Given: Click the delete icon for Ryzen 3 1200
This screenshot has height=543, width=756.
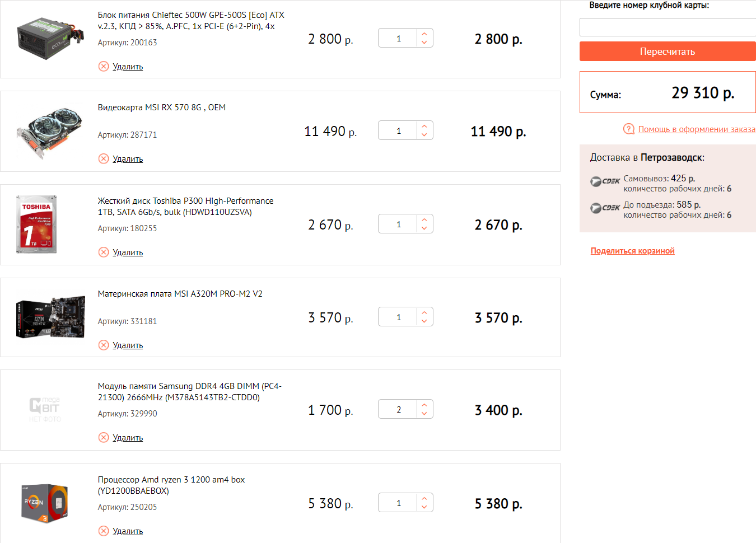Looking at the screenshot, I should pos(104,531).
